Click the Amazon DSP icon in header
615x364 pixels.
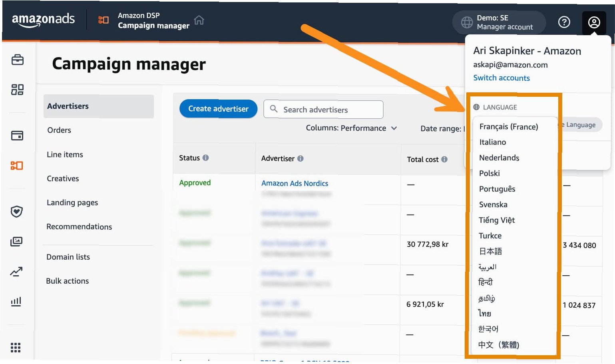103,20
